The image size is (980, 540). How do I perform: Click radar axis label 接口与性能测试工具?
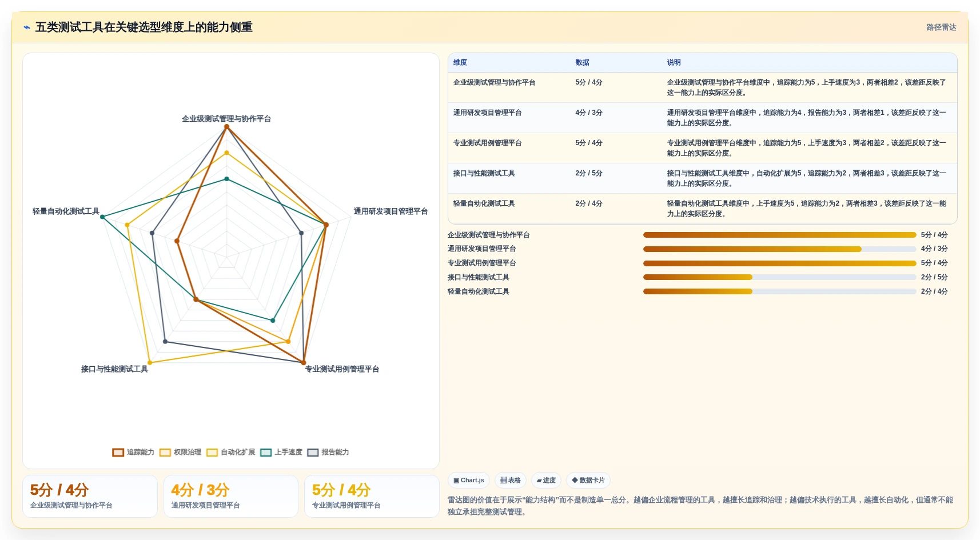[114, 369]
